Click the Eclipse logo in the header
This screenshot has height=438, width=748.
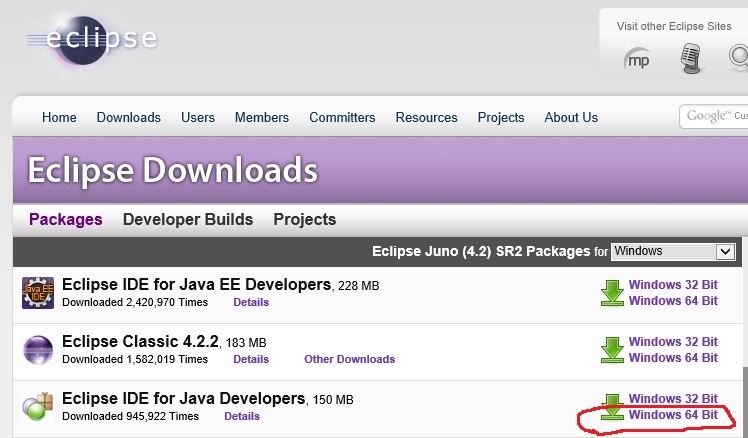[92, 40]
